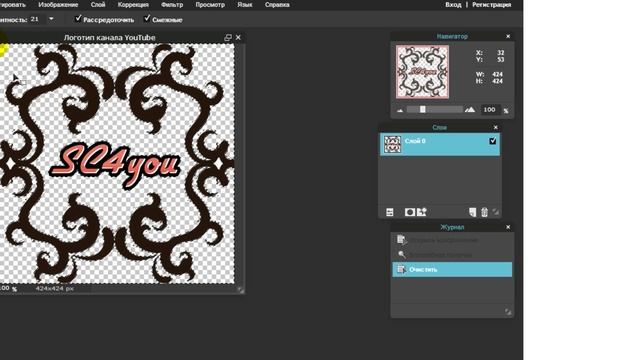640x360 pixels.
Task: Select the magic wand history entry in Журнал
Action: 452,255
